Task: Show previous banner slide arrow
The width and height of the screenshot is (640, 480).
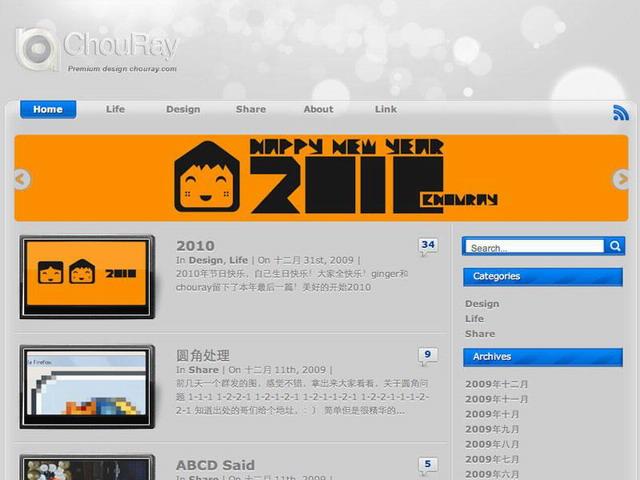Action: pos(22,179)
